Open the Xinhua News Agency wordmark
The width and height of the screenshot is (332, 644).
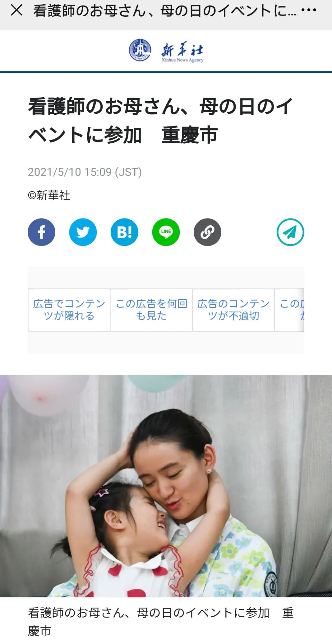point(182,52)
